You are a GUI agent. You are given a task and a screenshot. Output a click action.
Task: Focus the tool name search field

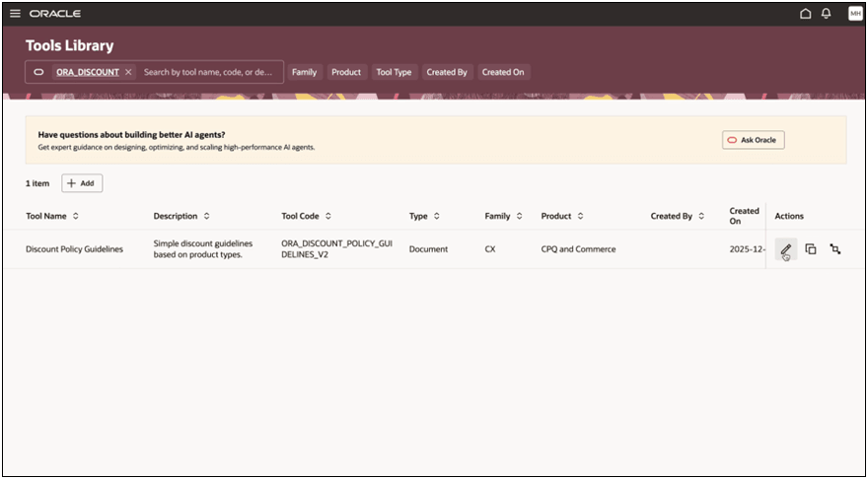pyautogui.click(x=209, y=72)
